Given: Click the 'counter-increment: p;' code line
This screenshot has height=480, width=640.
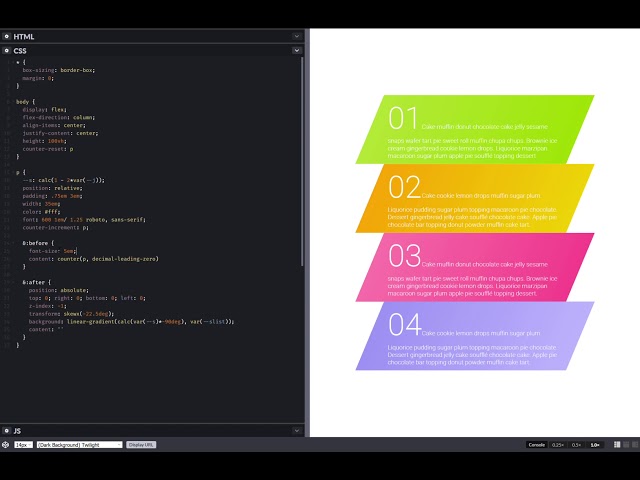Looking at the screenshot, I should click(56, 227).
